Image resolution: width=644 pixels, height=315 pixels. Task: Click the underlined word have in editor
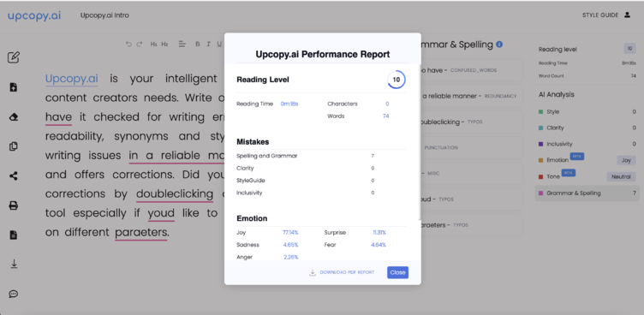pos(58,117)
